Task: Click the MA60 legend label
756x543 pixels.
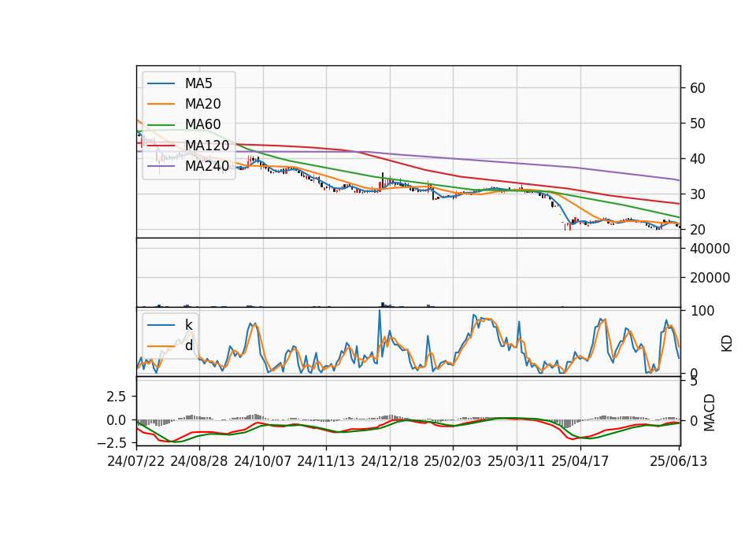Action: pyautogui.click(x=202, y=124)
